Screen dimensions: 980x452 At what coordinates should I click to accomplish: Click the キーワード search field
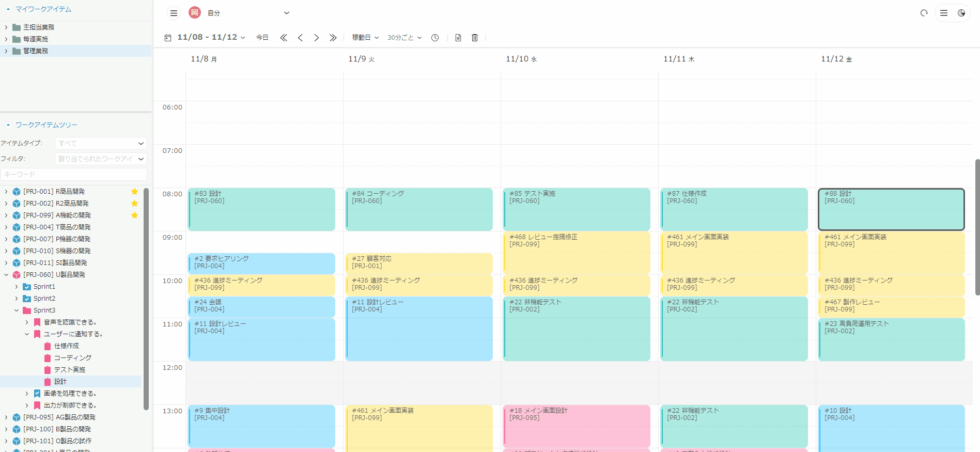coord(73,175)
